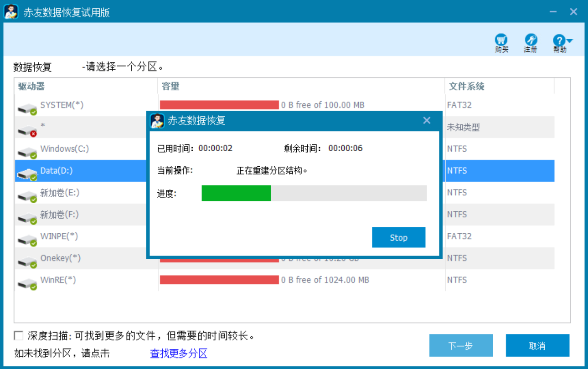Click the FAT32 cell in SYSTEM(*) row

[459, 105]
